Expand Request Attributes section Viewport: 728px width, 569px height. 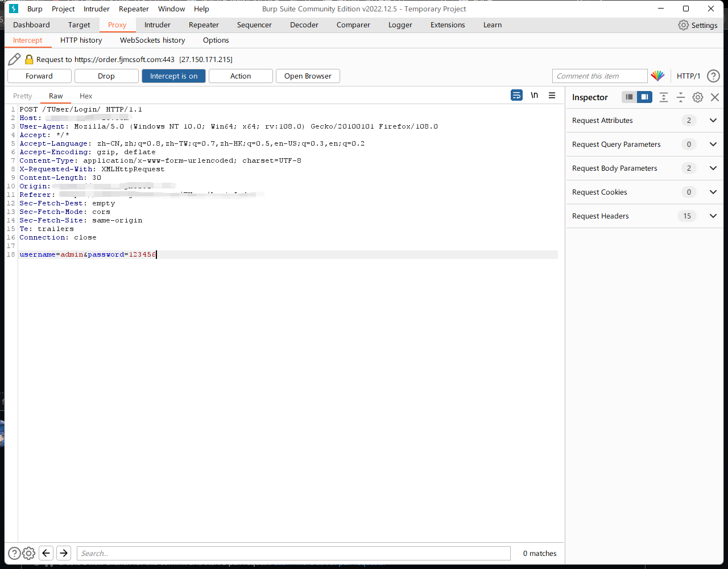pyautogui.click(x=713, y=121)
